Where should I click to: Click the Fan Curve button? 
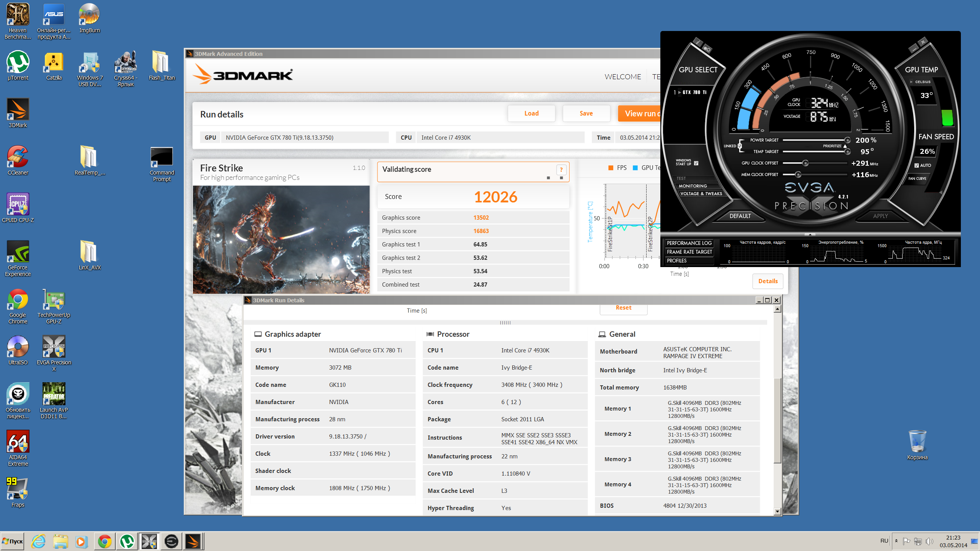pos(917,178)
